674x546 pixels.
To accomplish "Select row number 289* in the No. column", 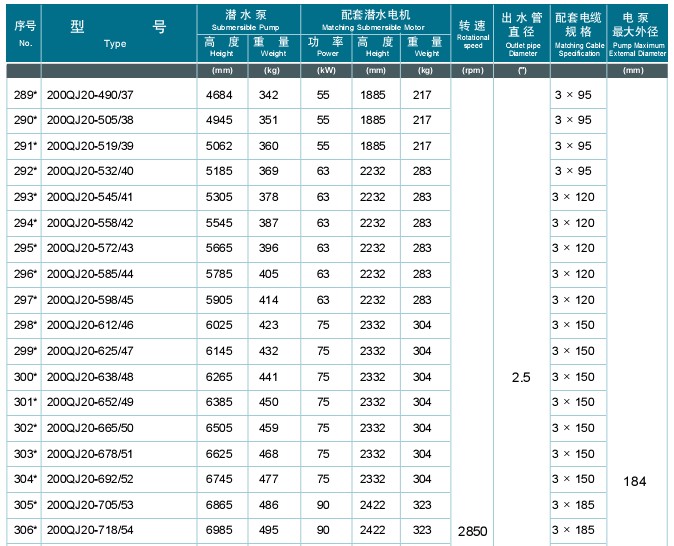I will click(25, 95).
